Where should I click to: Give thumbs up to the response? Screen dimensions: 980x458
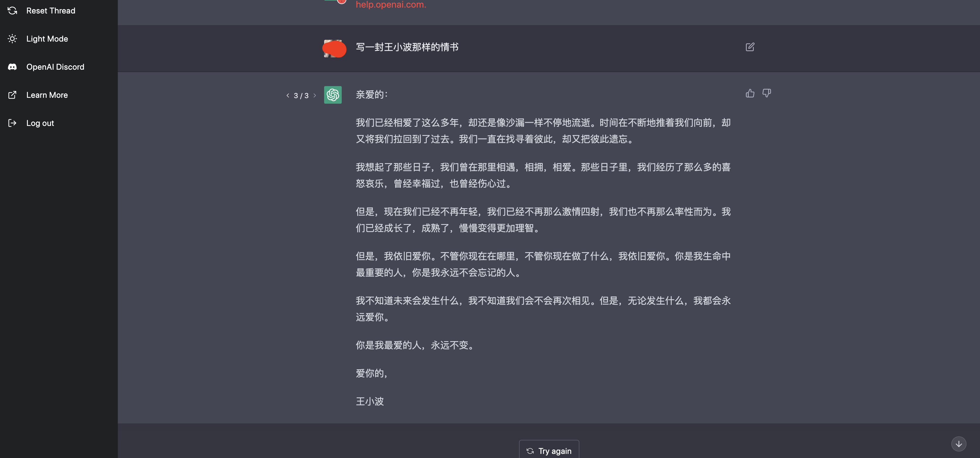coord(750,93)
